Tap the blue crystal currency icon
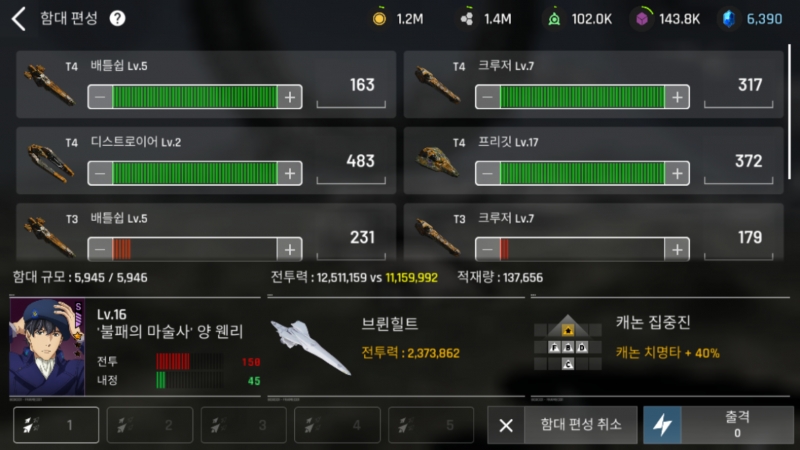Viewport: 800px width, 450px height. tap(729, 19)
